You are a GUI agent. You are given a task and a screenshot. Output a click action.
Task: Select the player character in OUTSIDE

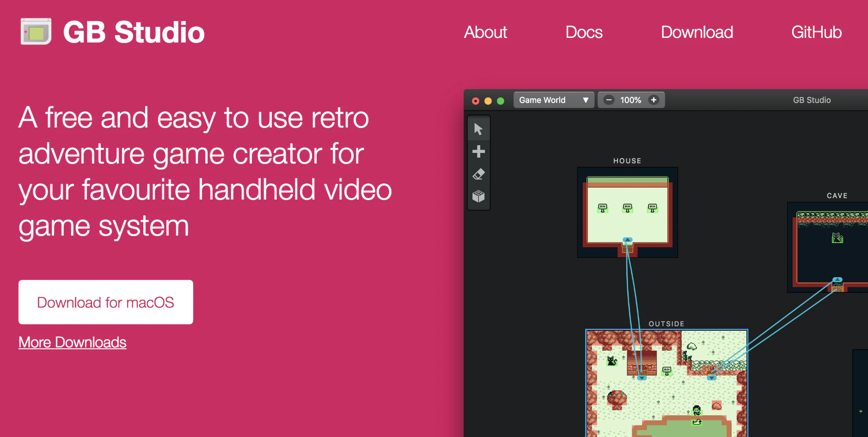697,410
